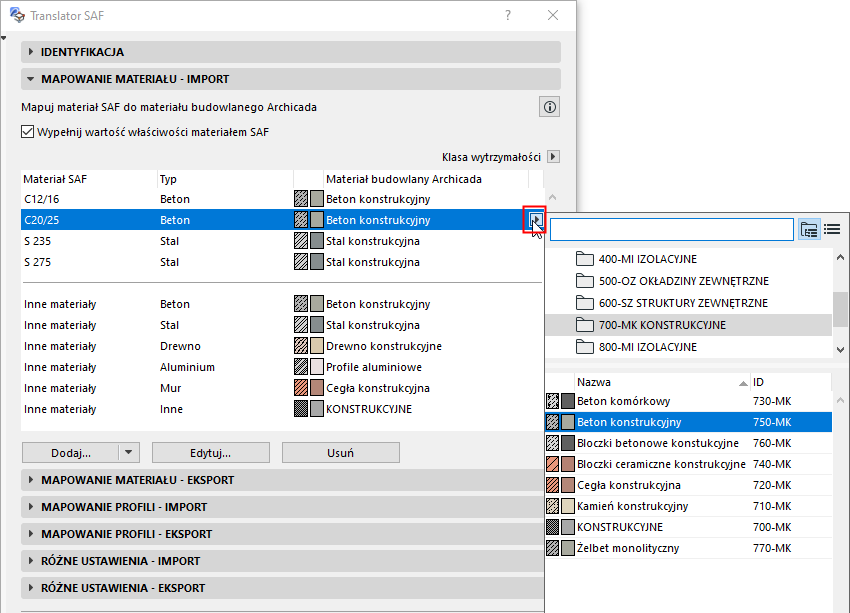Sort popup list by ID column header
The image size is (850, 613).
coord(790,382)
